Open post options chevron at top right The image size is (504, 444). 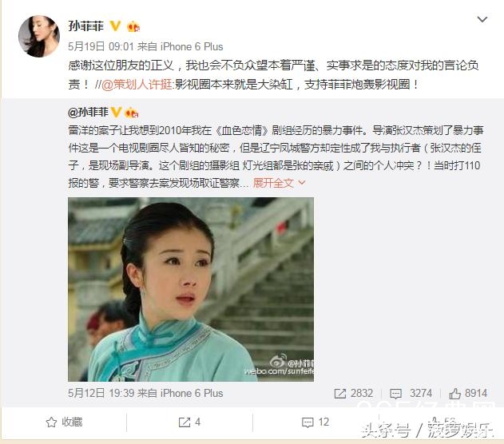click(x=482, y=20)
